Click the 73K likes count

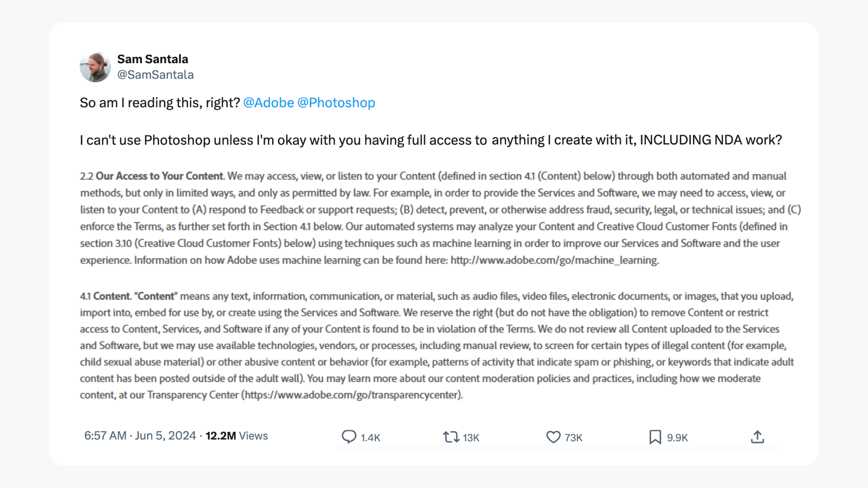click(x=573, y=437)
